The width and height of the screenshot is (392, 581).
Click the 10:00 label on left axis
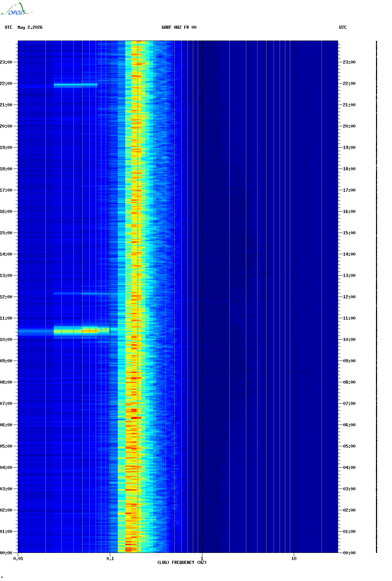tap(6, 340)
